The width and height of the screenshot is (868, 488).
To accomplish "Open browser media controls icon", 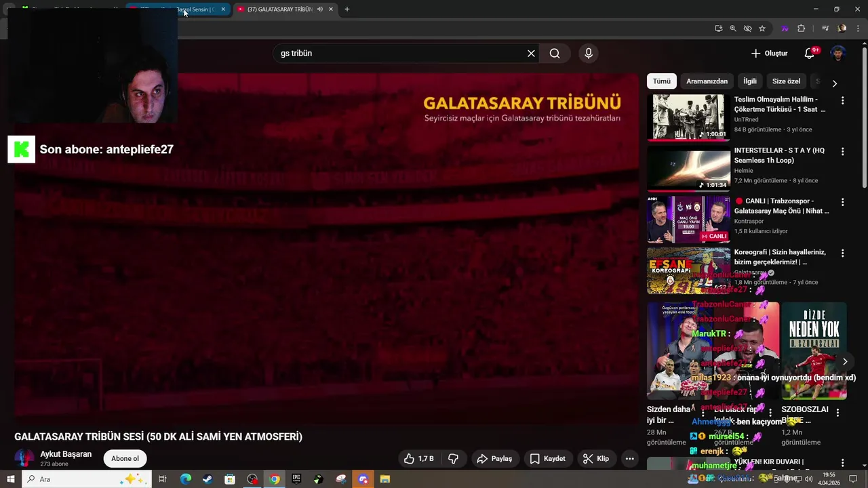I will [x=825, y=28].
